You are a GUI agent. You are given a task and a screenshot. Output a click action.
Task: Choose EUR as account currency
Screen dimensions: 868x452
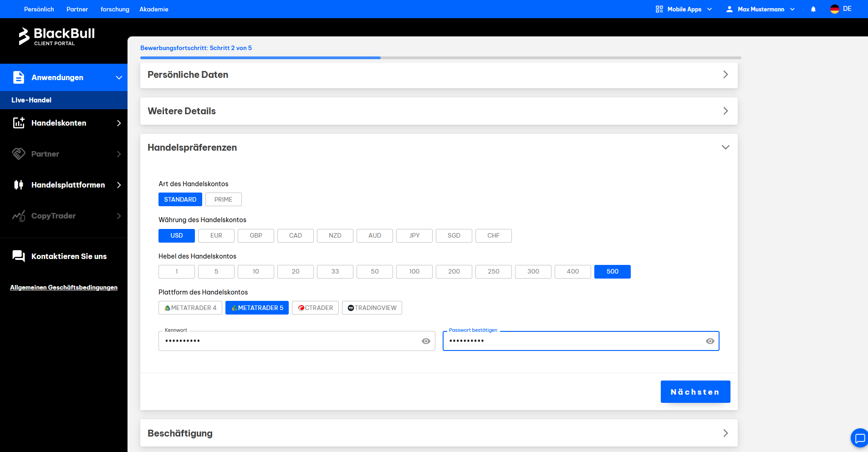point(216,235)
